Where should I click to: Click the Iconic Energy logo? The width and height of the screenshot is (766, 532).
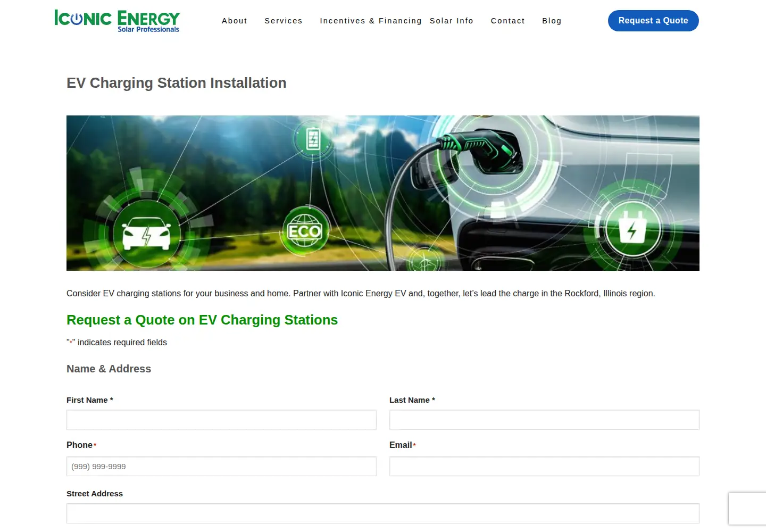(117, 21)
